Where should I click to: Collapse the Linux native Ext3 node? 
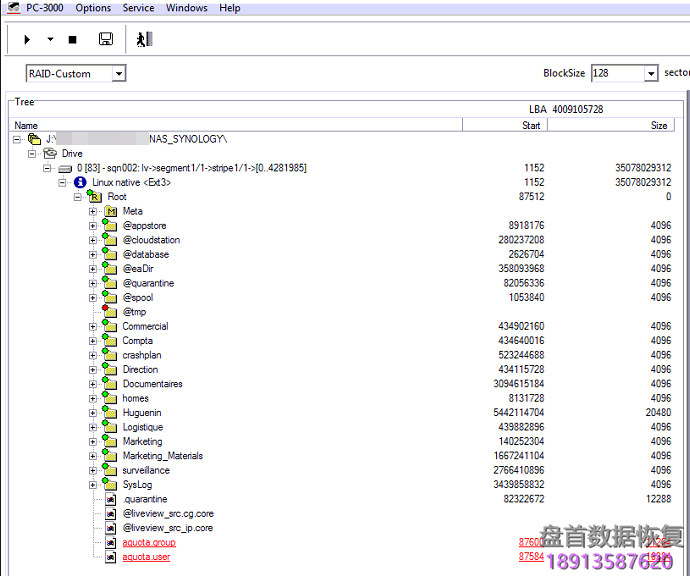[62, 183]
